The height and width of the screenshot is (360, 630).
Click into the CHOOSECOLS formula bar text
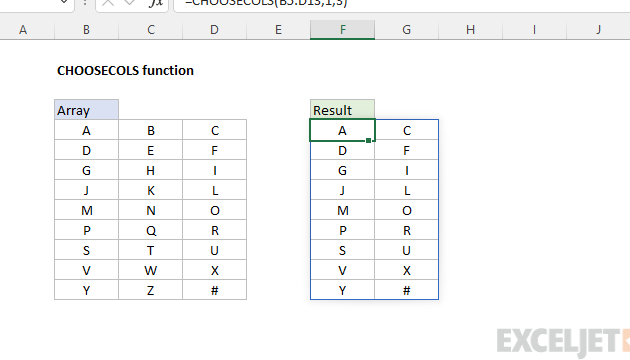pos(266,3)
